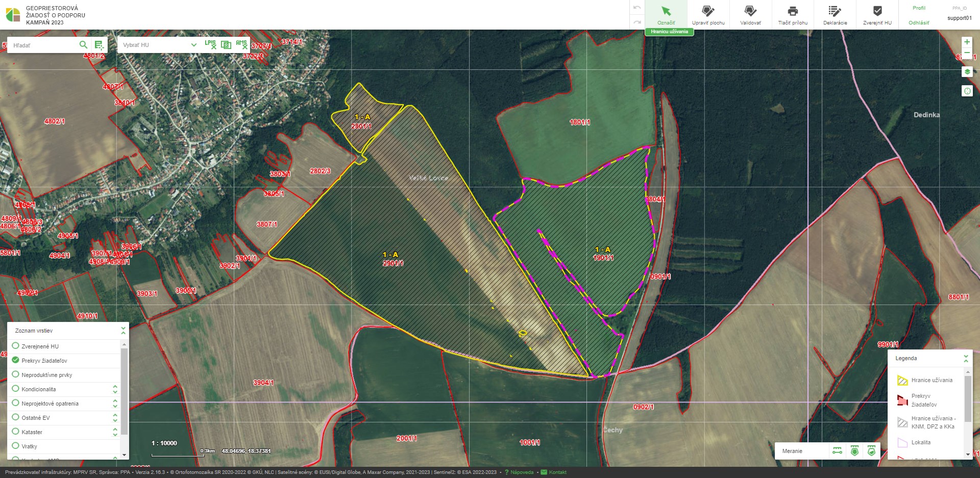Toggle the AMS layer icon
Image resolution: width=980 pixels, height=478 pixels.
[x=242, y=44]
